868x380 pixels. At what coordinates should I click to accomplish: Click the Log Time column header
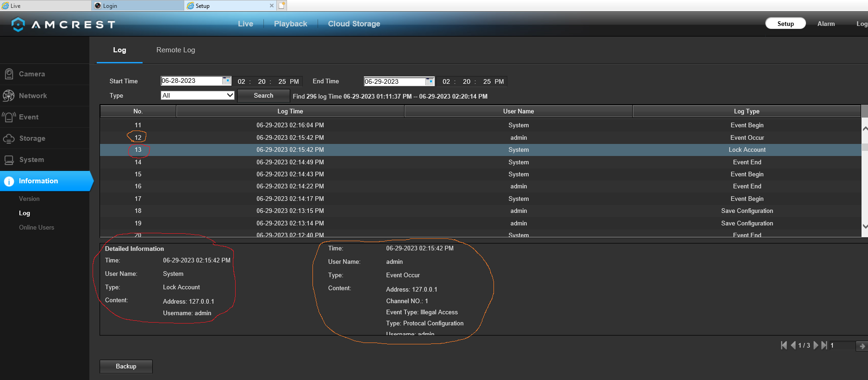tap(290, 111)
